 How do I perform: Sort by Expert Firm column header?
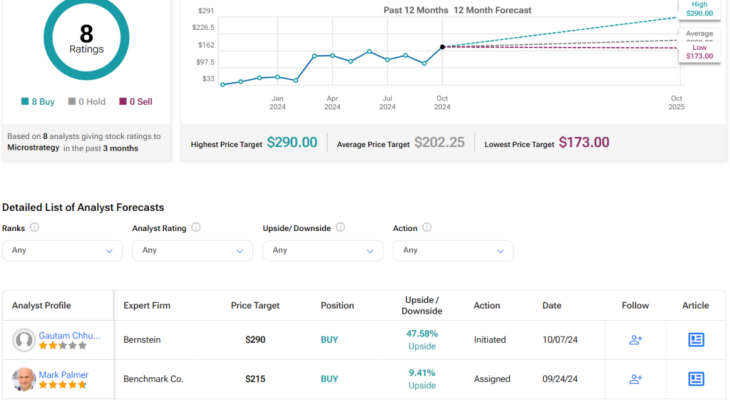click(147, 305)
